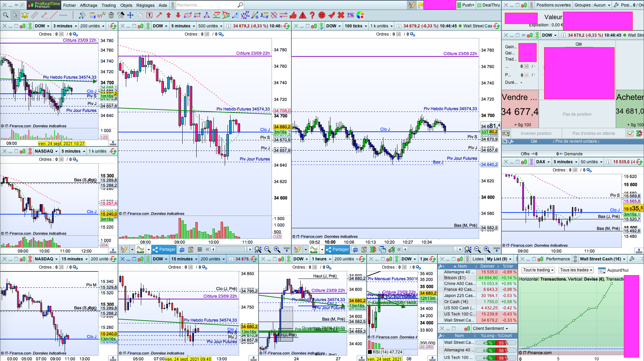Toggle DealThru option
Image resolution: width=644 pixels, height=361 pixels.
tap(489, 5)
